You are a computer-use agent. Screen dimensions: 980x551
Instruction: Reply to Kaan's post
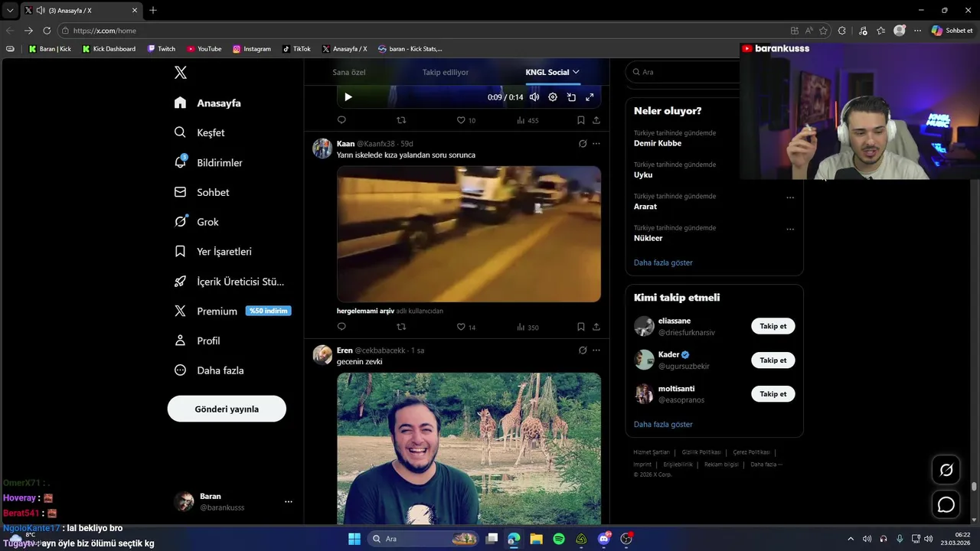[x=341, y=327]
